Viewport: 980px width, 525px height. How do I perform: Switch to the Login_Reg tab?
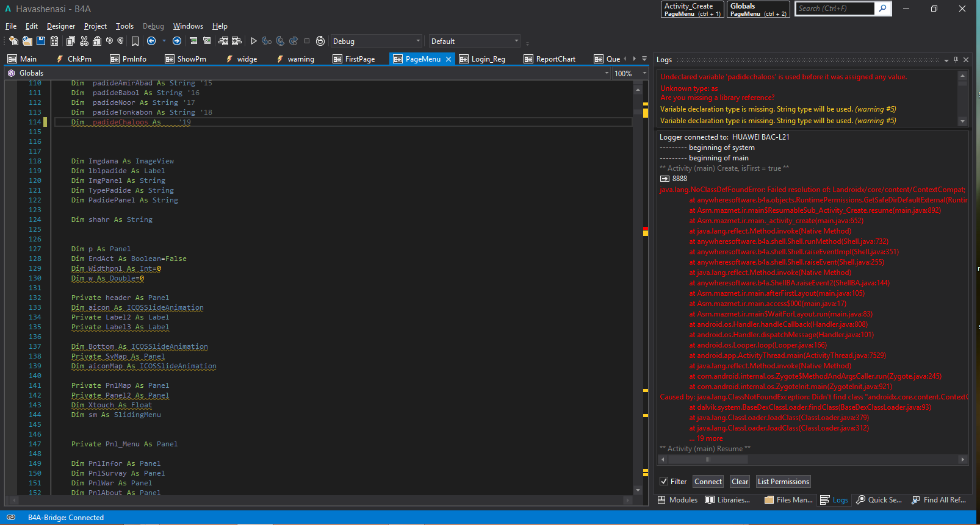pyautogui.click(x=488, y=59)
